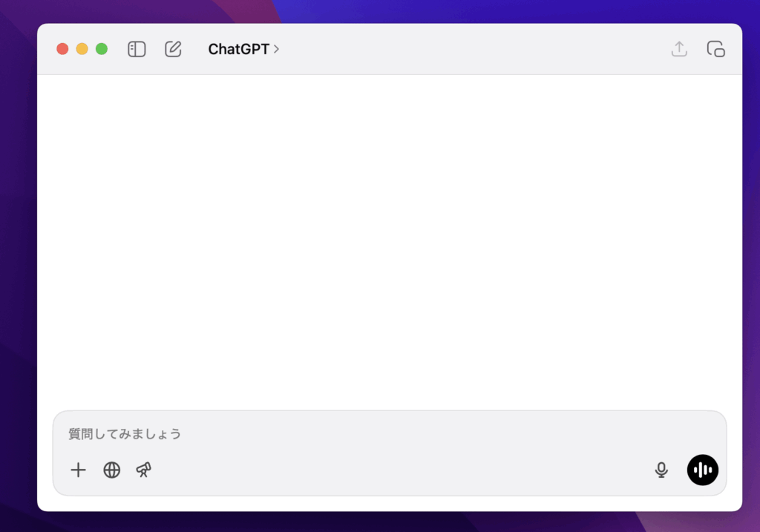Start dictation with microphone icon
760x532 pixels.
coord(661,470)
